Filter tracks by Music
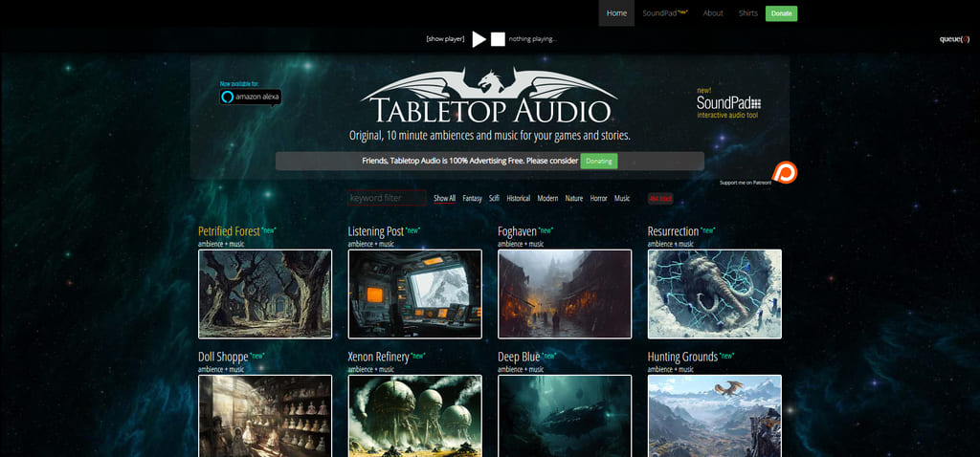This screenshot has height=457, width=980. [x=622, y=199]
